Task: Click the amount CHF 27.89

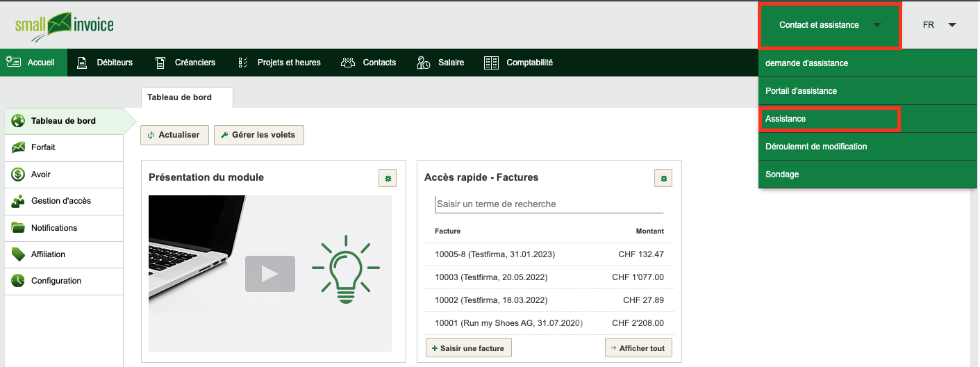Action: 643,300
